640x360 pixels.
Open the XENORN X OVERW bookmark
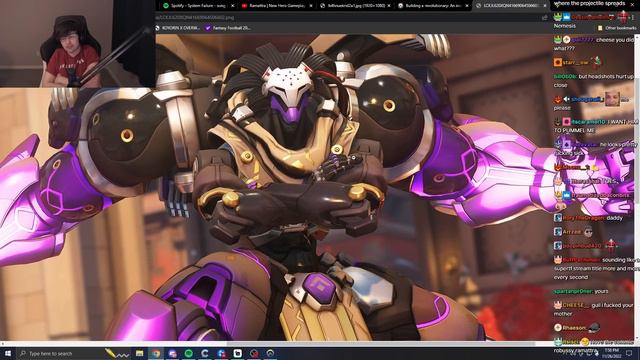point(178,28)
